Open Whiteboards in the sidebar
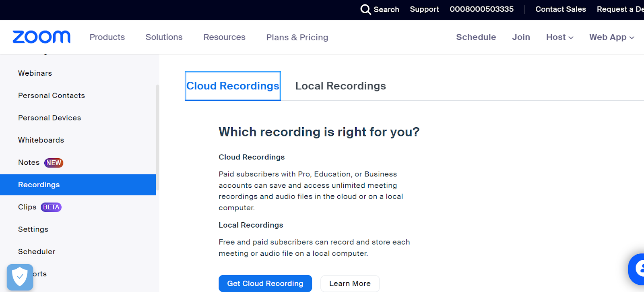This screenshot has width=644, height=292. click(x=41, y=140)
